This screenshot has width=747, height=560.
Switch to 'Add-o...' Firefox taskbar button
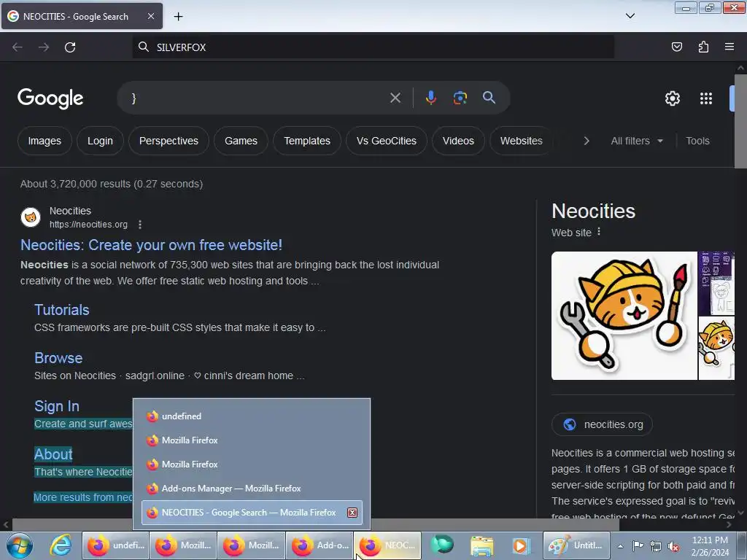(320, 545)
